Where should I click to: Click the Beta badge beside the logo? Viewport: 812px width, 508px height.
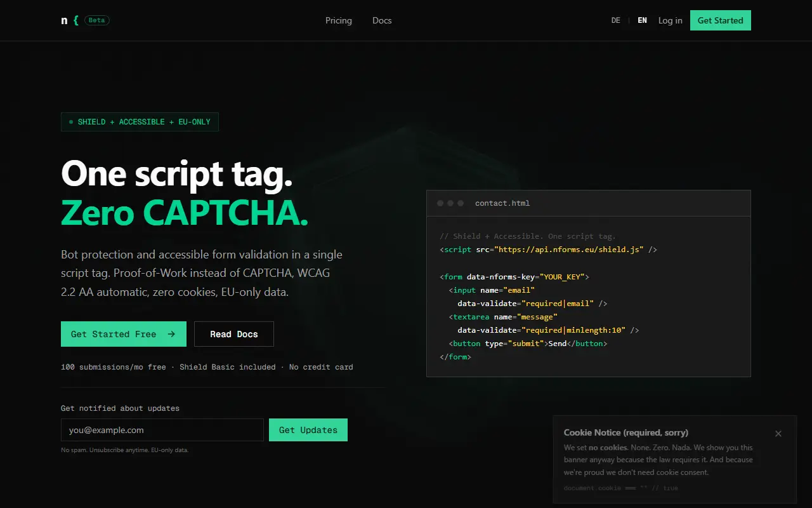[x=97, y=20]
